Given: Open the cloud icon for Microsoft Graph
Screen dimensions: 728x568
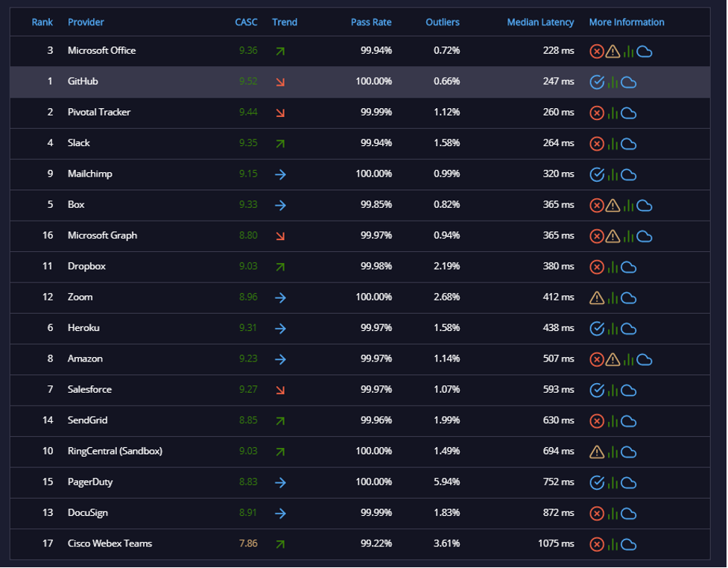Looking at the screenshot, I should pos(644,236).
